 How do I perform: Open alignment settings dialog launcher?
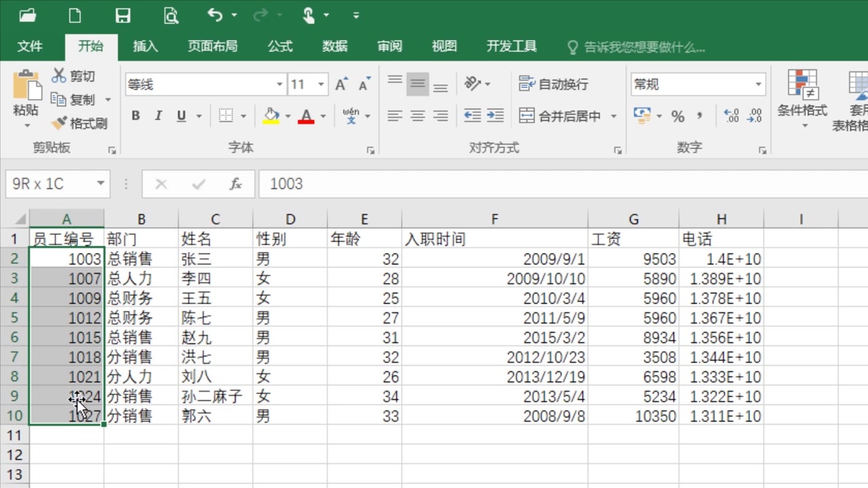618,150
